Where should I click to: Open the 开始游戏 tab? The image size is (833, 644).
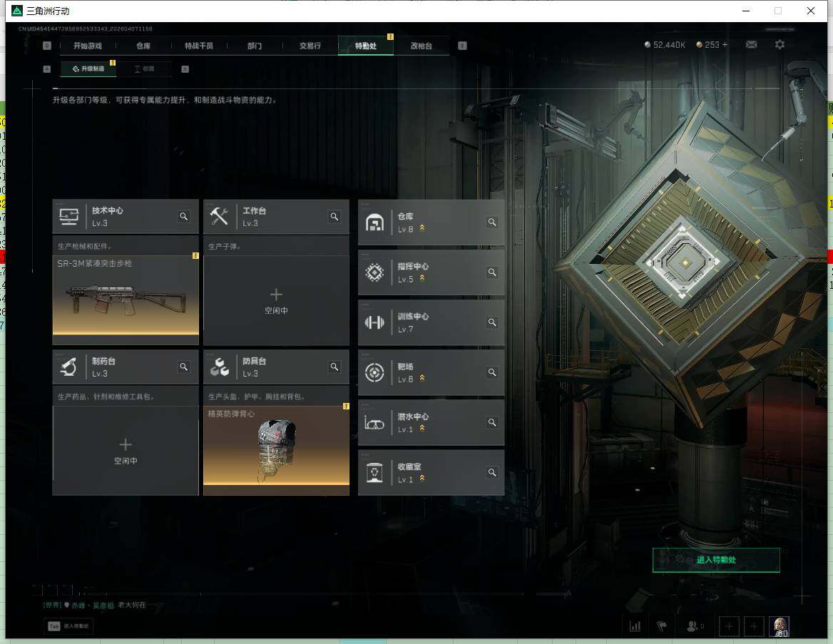[88, 46]
